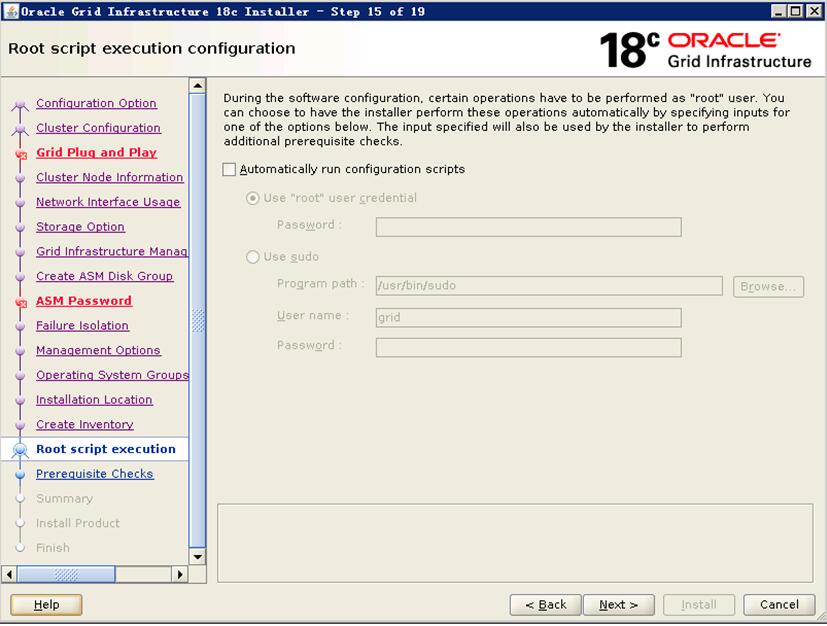Click step bullet beside Prerequisite Checks

[x=20, y=475]
